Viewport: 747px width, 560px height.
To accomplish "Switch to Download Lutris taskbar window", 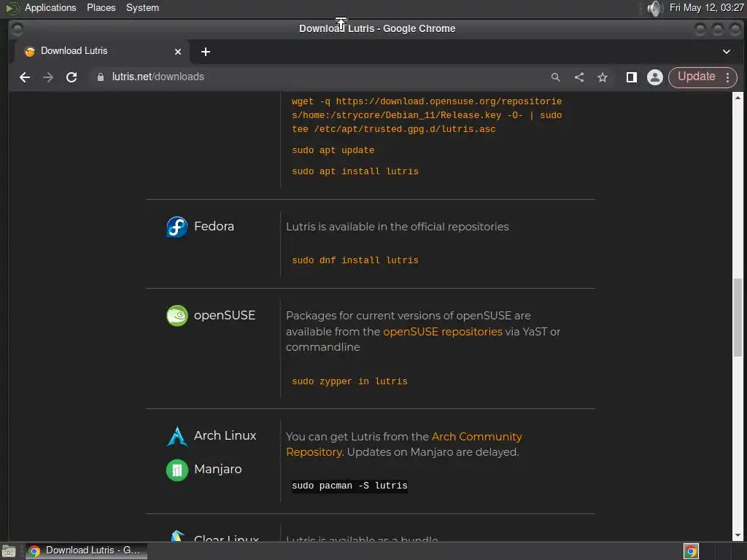I will tap(86, 551).
